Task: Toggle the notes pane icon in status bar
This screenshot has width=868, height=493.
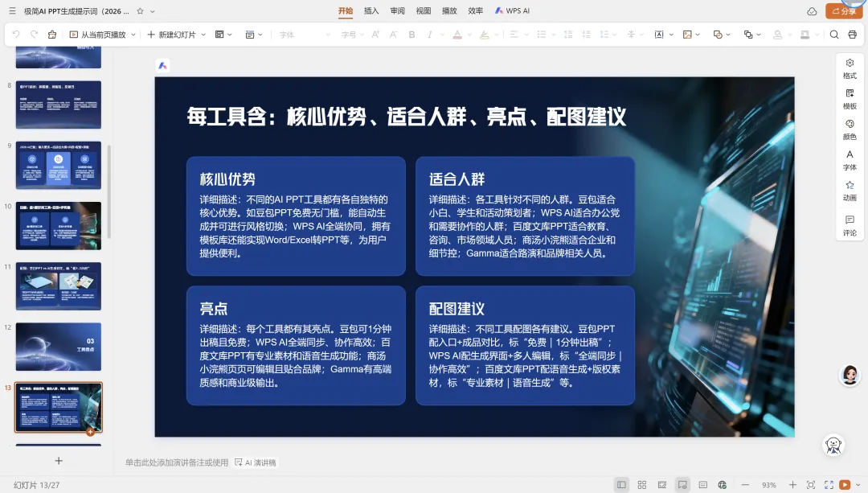Action: pyautogui.click(x=682, y=485)
